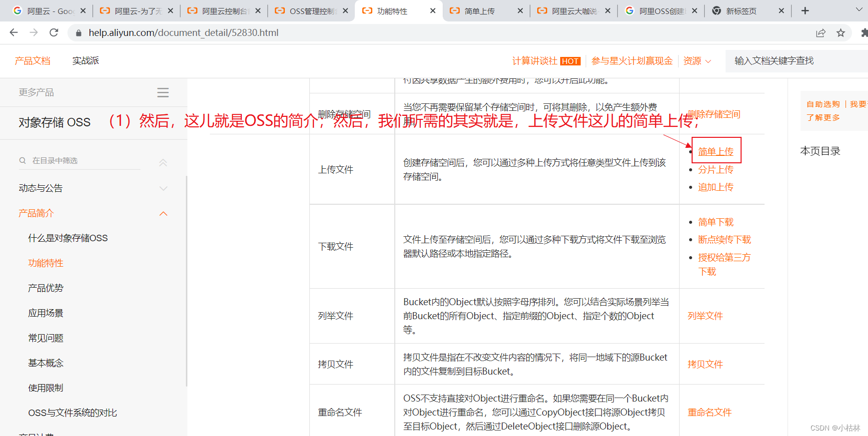Click the address bar URL

pos(183,32)
